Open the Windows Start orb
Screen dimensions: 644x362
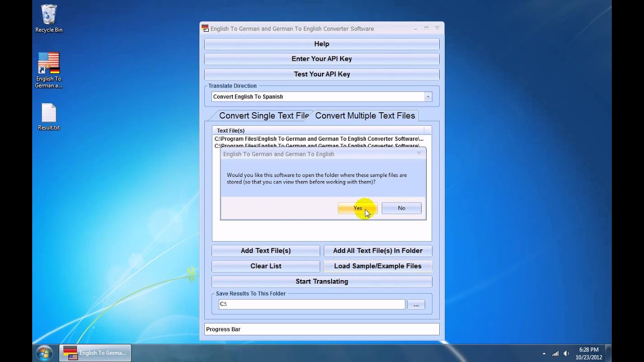44,352
